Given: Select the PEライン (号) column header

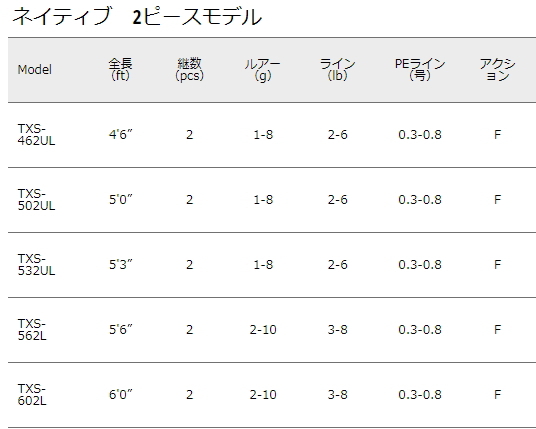Looking at the screenshot, I should [x=420, y=69].
